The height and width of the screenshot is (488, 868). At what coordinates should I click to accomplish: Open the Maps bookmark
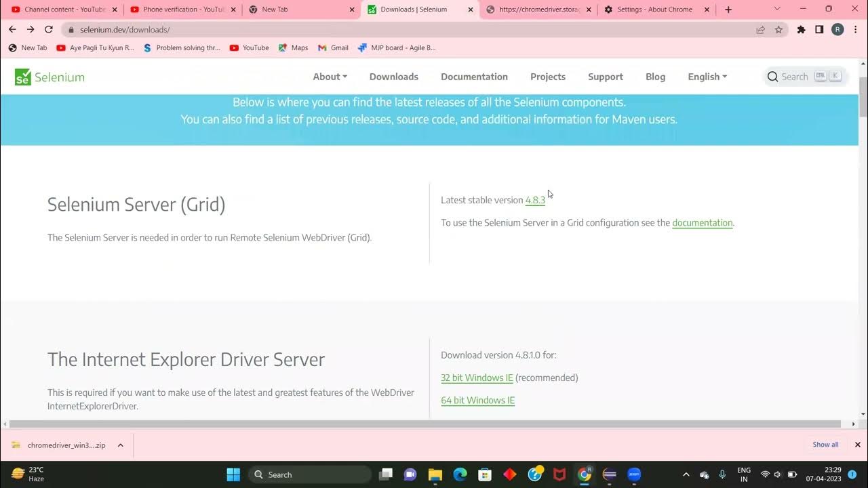(x=293, y=48)
